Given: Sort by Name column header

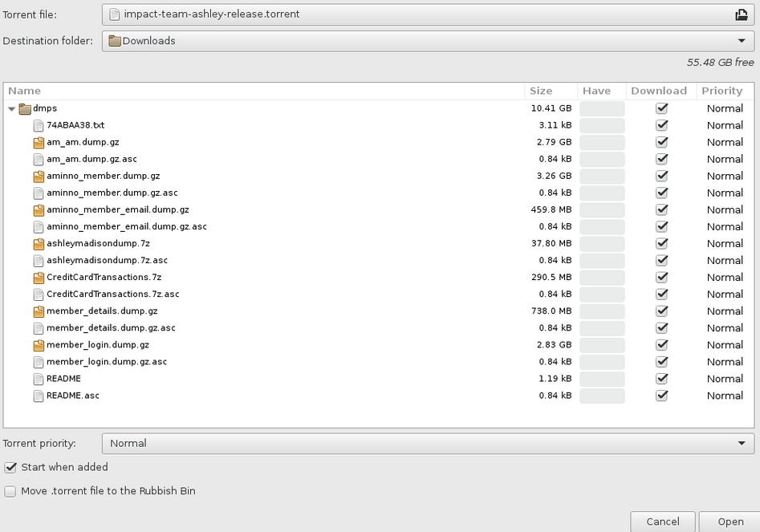Looking at the screenshot, I should [x=264, y=91].
